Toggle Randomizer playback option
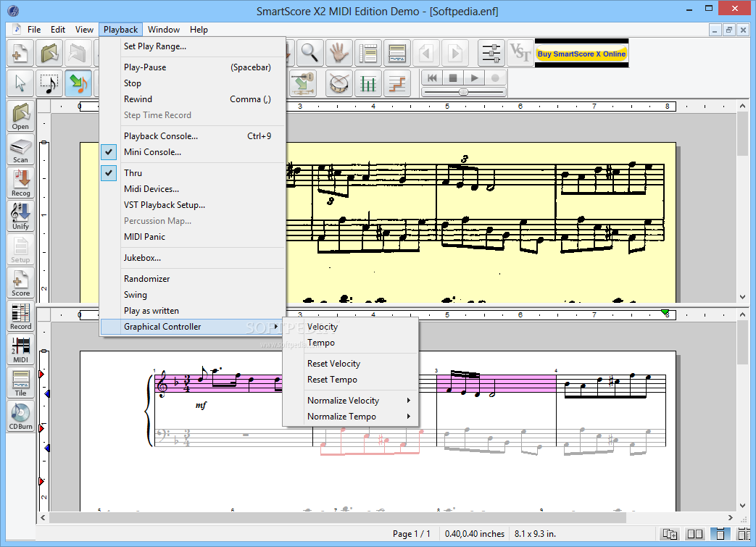This screenshot has width=756, height=547. coord(192,278)
